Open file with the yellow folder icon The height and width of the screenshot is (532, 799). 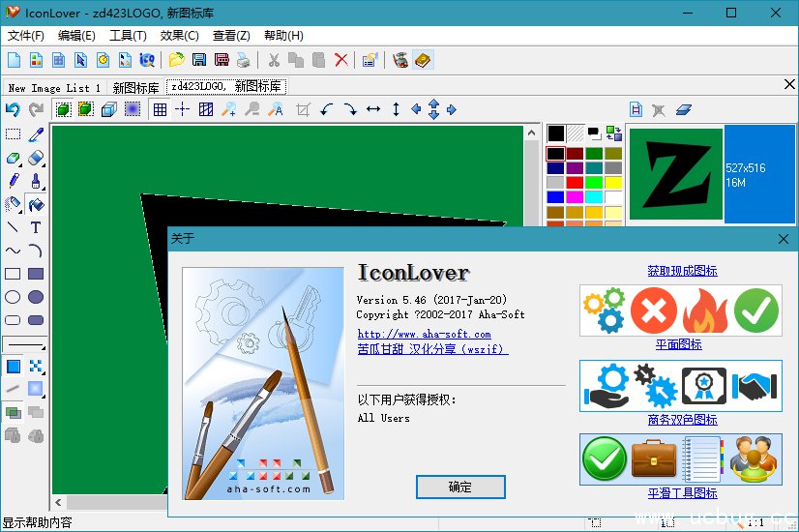(x=176, y=60)
